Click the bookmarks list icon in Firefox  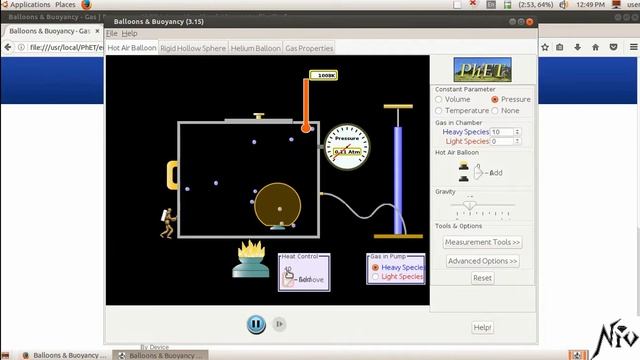coord(560,47)
